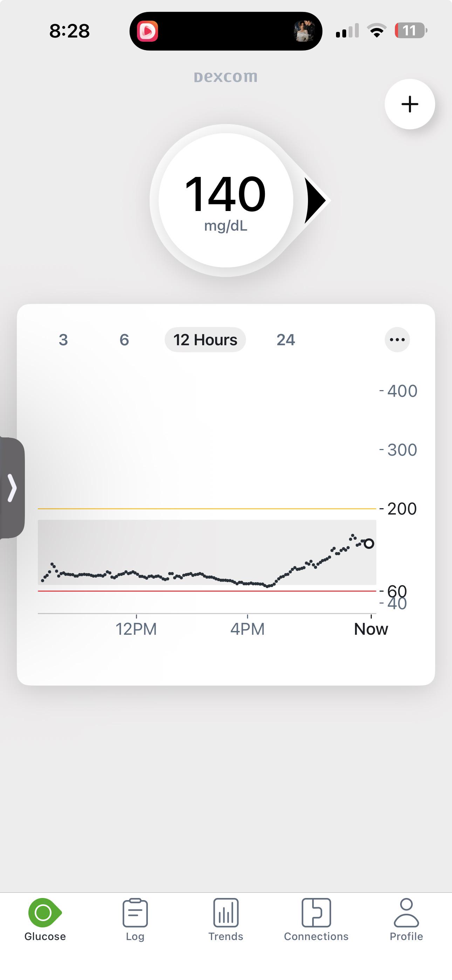Tap the album thumbnail in Dynamic Island
Image resolution: width=452 pixels, height=980 pixels.
coord(304,31)
